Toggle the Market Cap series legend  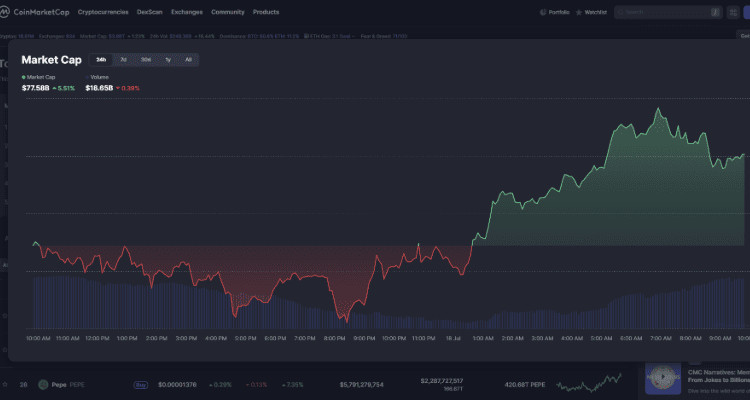coord(40,76)
